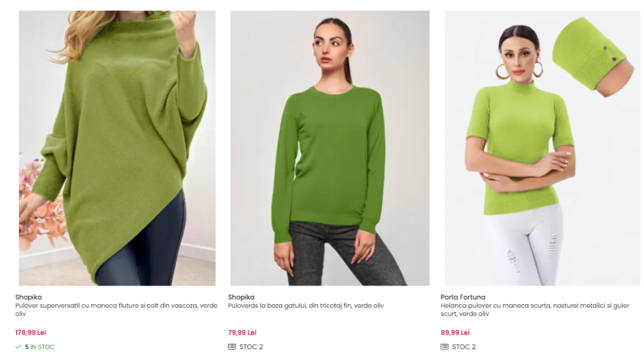This screenshot has height=352, width=644.
Task: Open the round-neck olive sweater photo
Action: (x=330, y=148)
